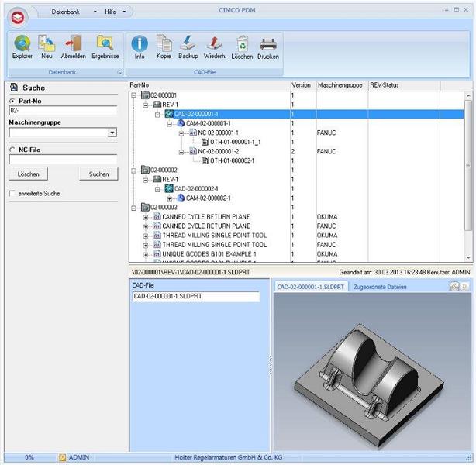Switch to Zugeordnete Dateien tab
The height and width of the screenshot is (465, 476).
(x=380, y=287)
